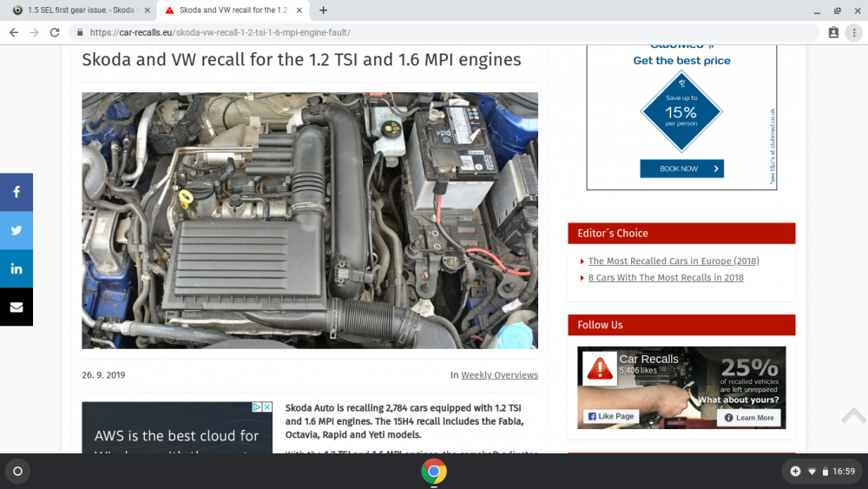Image resolution: width=868 pixels, height=489 pixels.
Task: Click the 15% savings diamond in ad
Action: [681, 111]
